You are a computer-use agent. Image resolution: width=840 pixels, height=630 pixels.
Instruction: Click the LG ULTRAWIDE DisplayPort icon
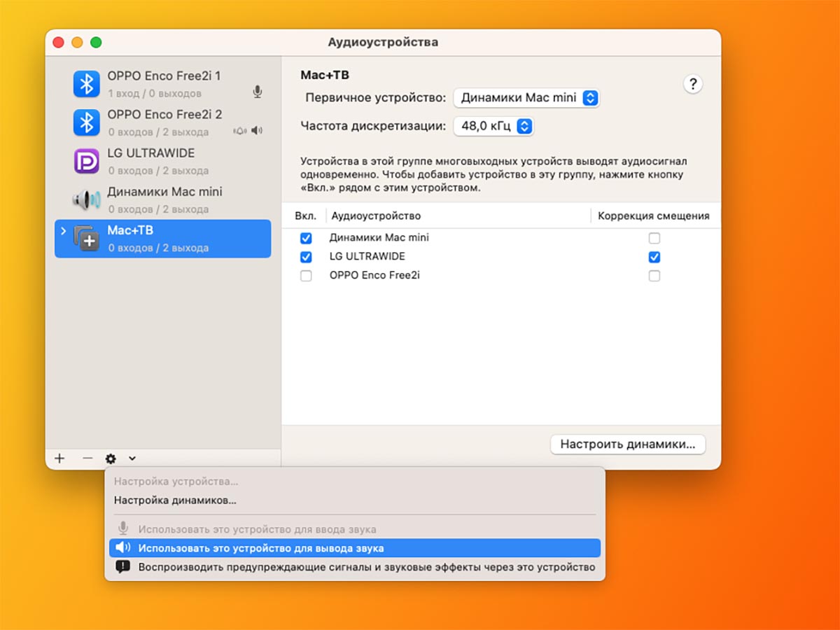coord(87,162)
